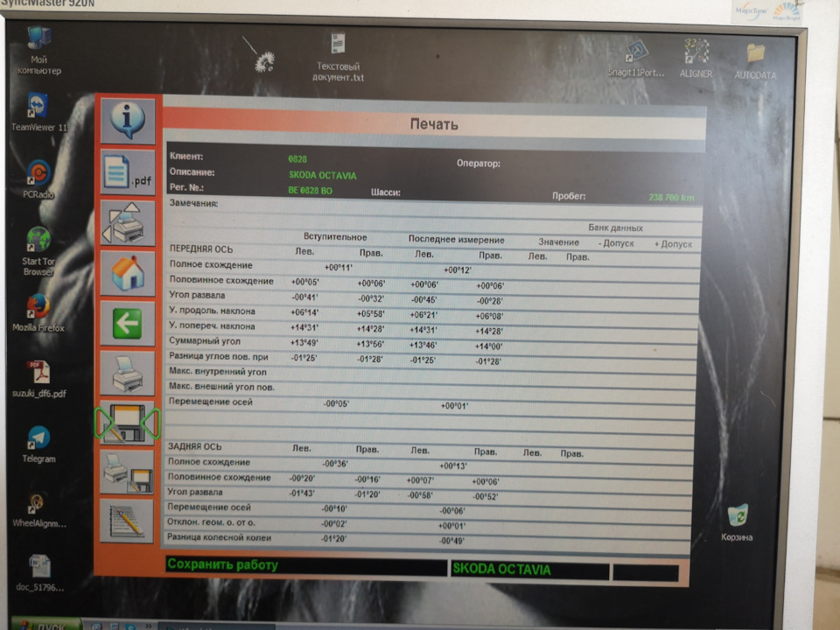Launch Snagit11Port... desktop shortcut
Viewport: 840px width, 630px height.
tap(636, 59)
